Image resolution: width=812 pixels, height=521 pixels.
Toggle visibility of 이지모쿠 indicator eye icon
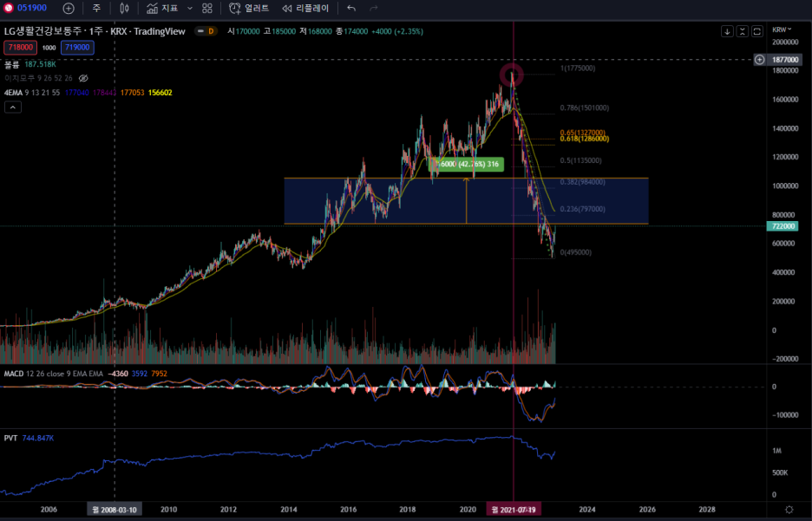tap(83, 78)
